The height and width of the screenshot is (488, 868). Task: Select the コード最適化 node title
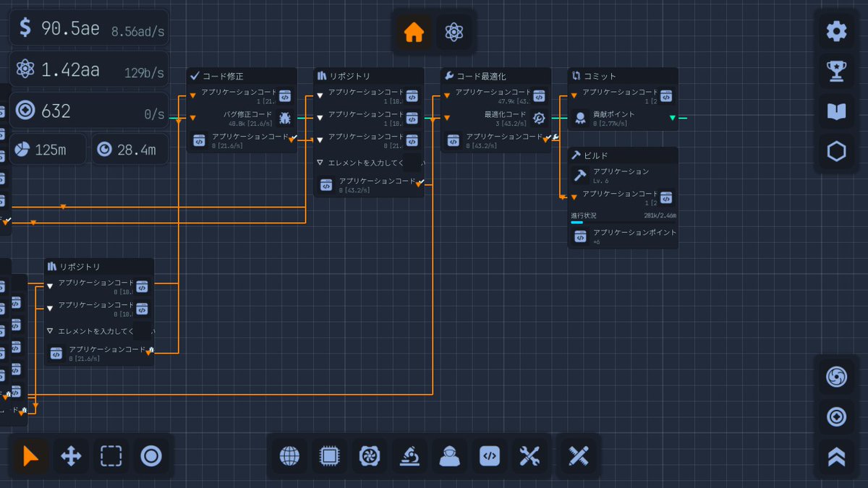tap(481, 77)
